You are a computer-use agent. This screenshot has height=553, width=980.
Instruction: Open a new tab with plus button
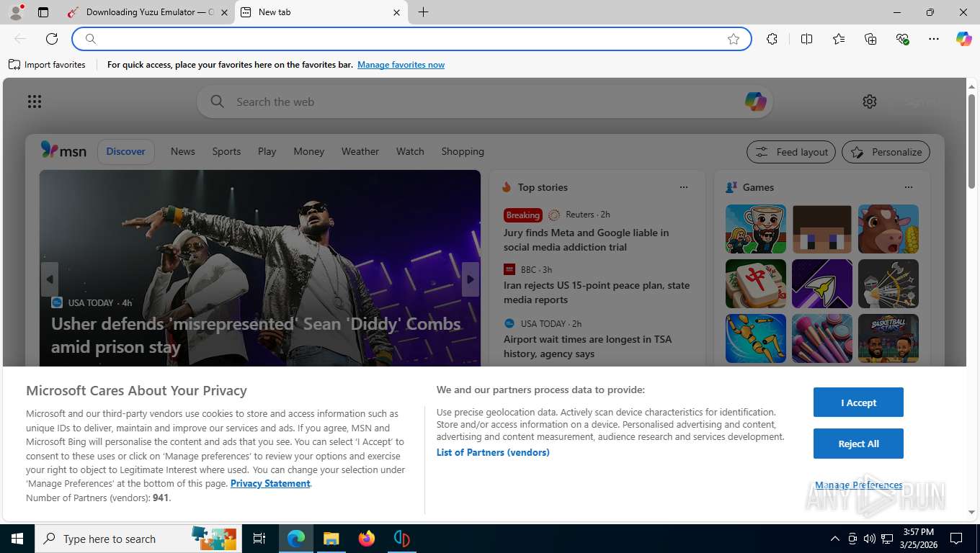tap(423, 12)
